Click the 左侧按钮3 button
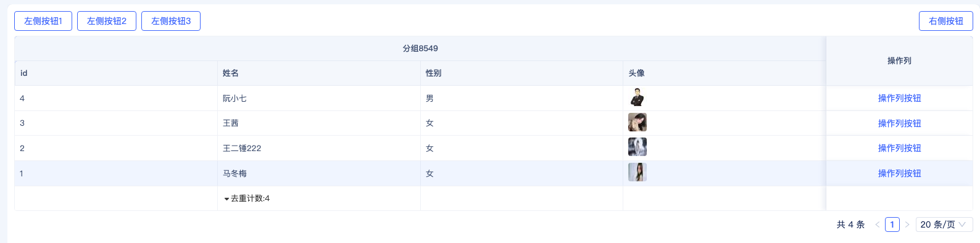 point(171,21)
